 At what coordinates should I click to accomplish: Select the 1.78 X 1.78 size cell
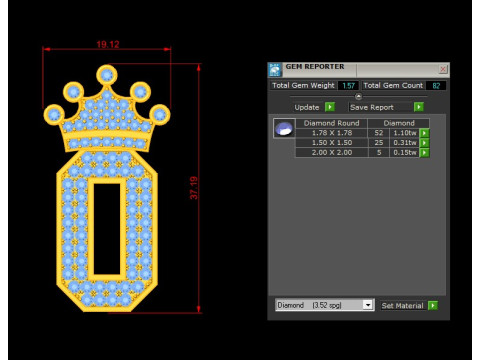332,133
